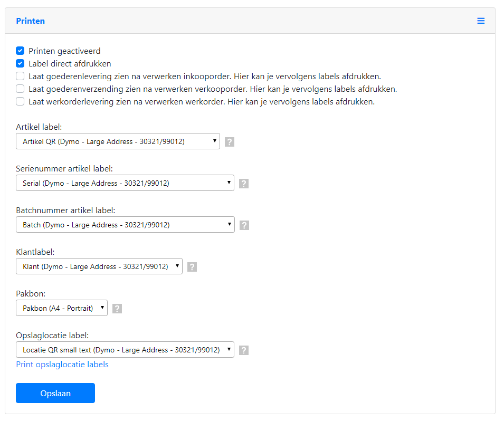Viewport: 504px width, 421px height.
Task: Open Print opslaglocatie labels
Action: coord(62,364)
